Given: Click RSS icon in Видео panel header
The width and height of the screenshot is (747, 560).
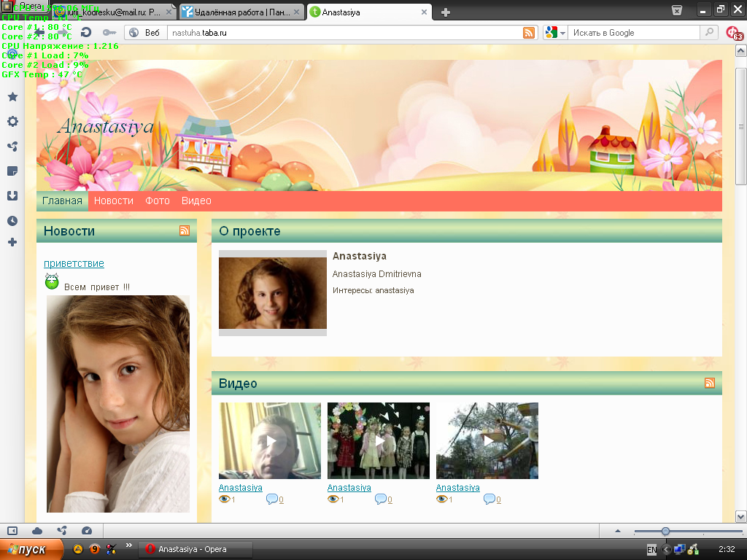Looking at the screenshot, I should coord(709,383).
